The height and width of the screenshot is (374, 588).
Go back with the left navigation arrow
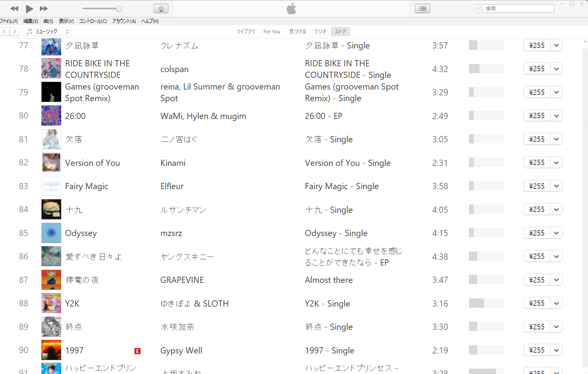coord(5,32)
